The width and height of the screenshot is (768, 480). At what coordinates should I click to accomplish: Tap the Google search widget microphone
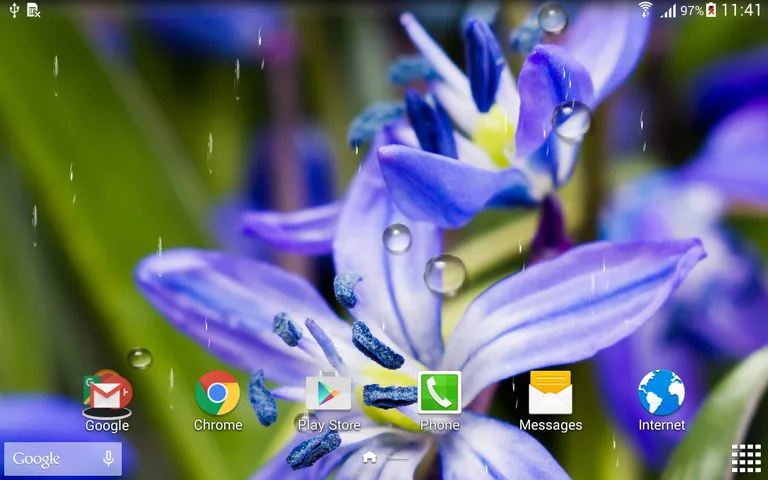click(109, 459)
